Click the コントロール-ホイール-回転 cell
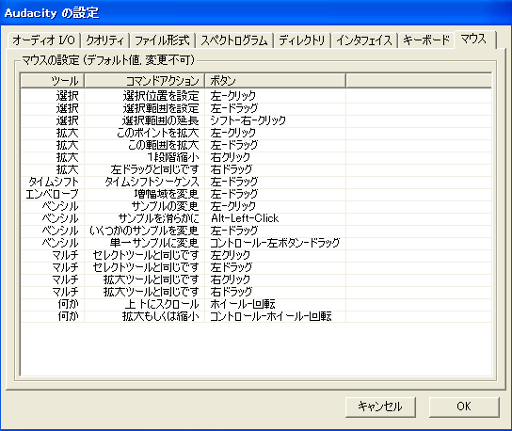The image size is (512, 431). point(275,316)
